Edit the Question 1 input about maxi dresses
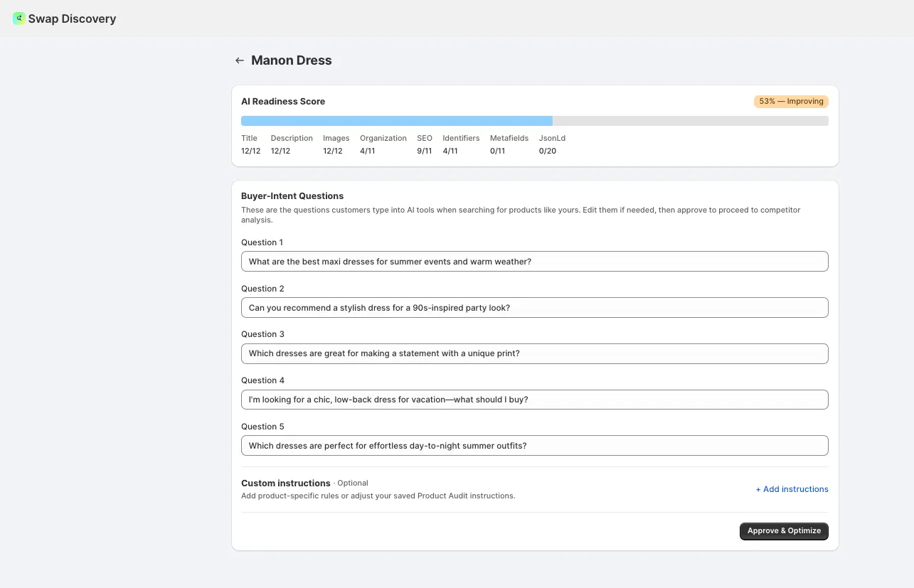The image size is (914, 588). (x=535, y=262)
